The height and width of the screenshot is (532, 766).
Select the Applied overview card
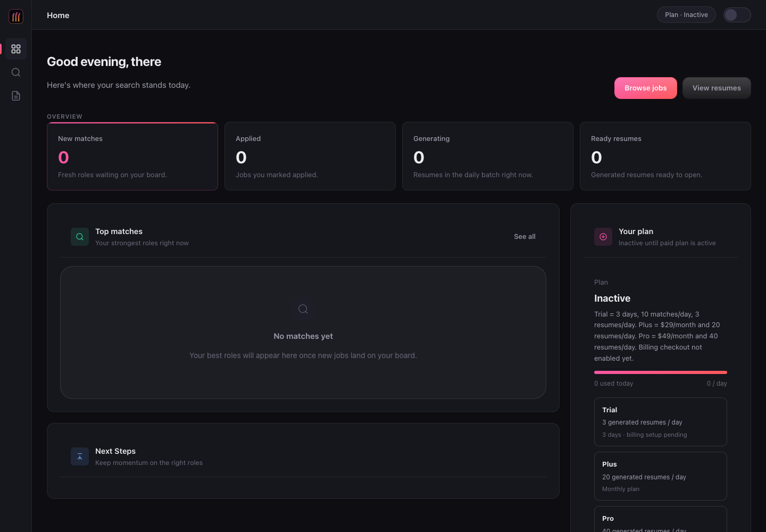310,156
